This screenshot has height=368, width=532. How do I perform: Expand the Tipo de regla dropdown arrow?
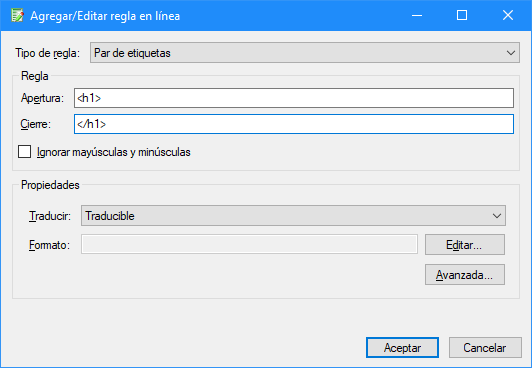511,53
